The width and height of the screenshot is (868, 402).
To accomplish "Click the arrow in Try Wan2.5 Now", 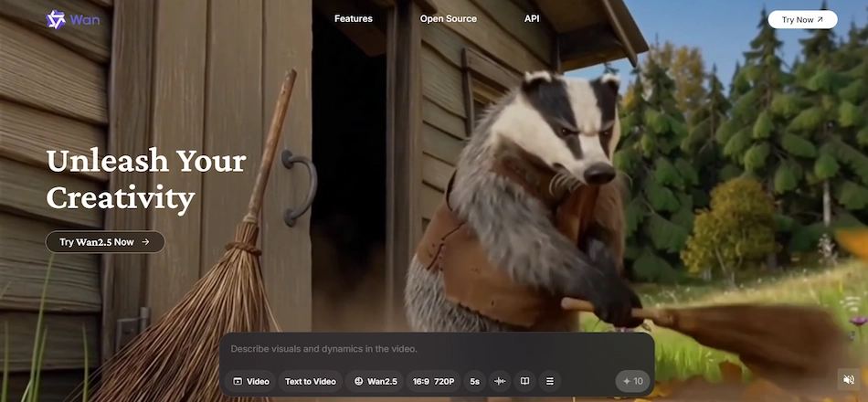I will pyautogui.click(x=146, y=242).
